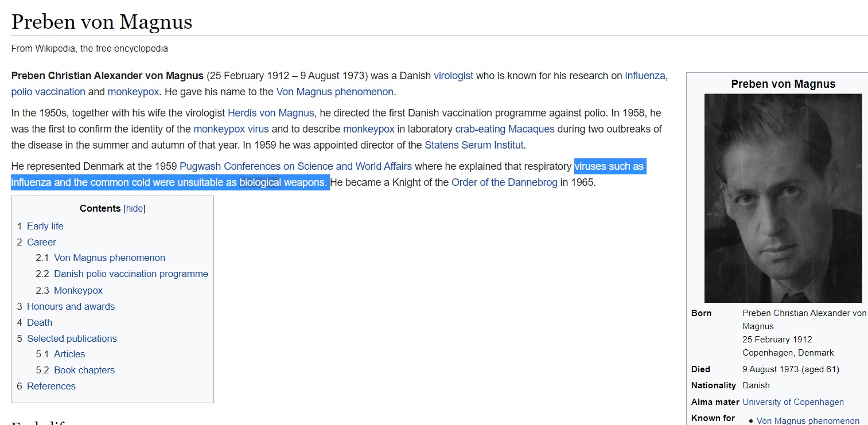
Task: Jump to 2.3 Monkeypox section
Action: point(78,290)
